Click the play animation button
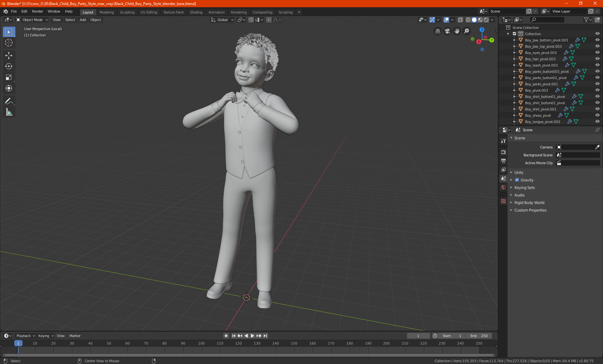The image size is (603, 364). pyautogui.click(x=253, y=336)
